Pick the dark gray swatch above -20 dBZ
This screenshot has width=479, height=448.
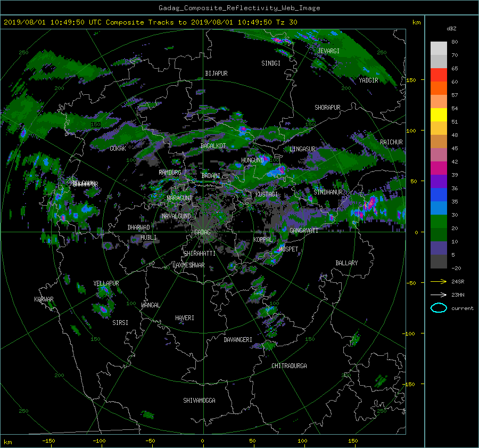point(439,262)
